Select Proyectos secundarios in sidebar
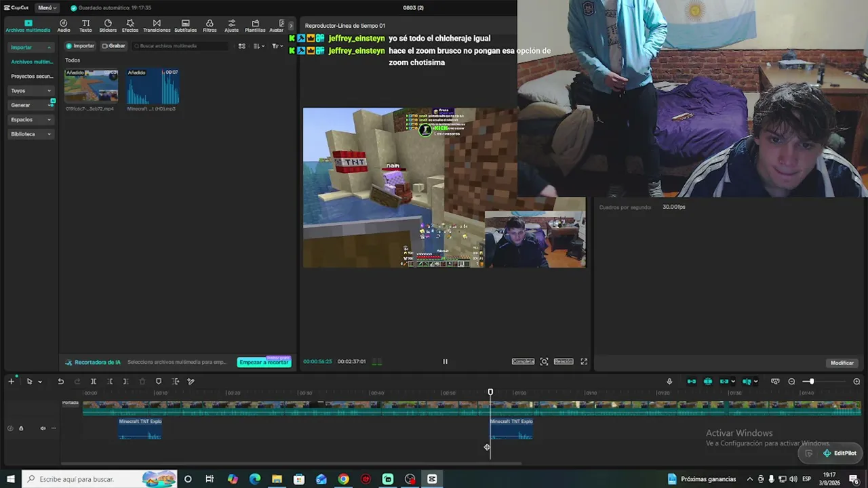This screenshot has width=868, height=488. [x=31, y=76]
